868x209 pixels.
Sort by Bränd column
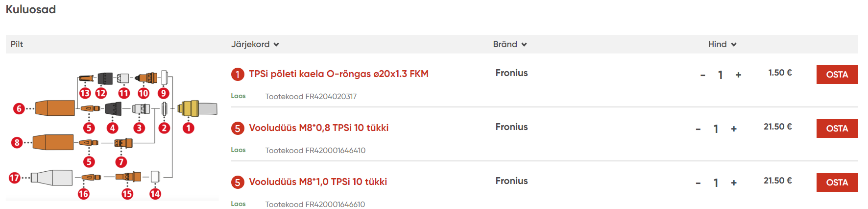tap(510, 44)
